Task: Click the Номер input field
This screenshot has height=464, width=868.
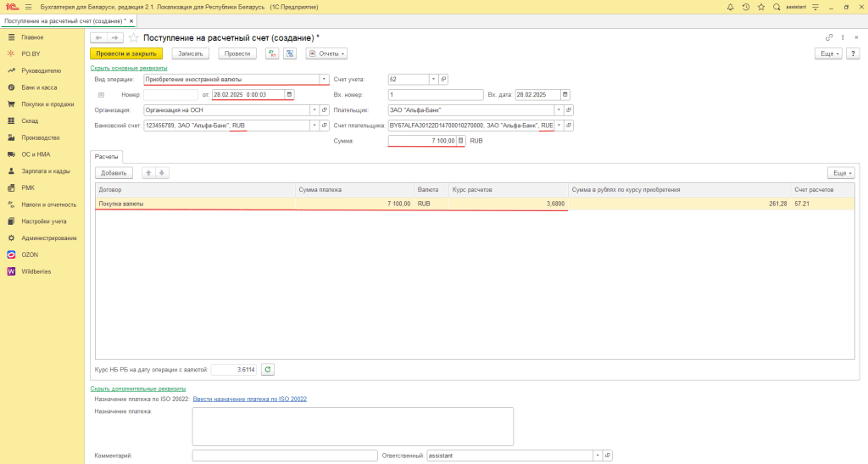Action: pyautogui.click(x=170, y=95)
